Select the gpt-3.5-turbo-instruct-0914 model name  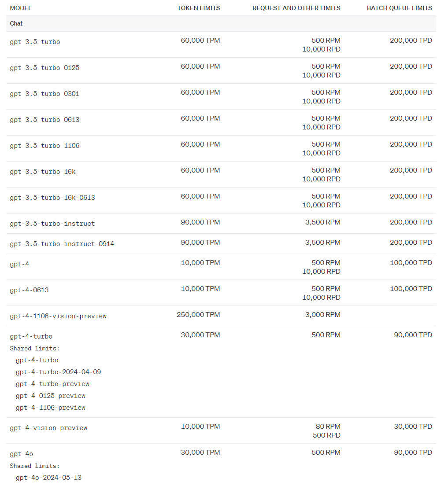(x=62, y=244)
